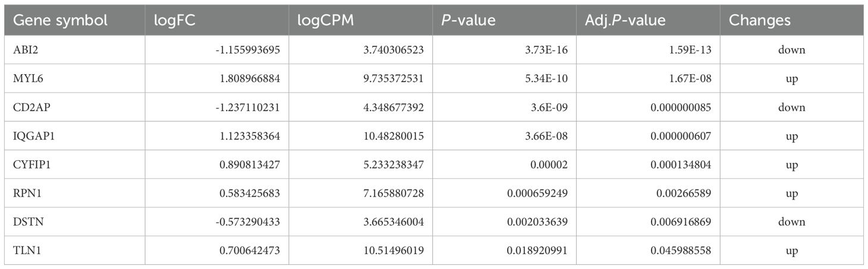
Task: Select the Changes column header
Action: tap(760, 20)
